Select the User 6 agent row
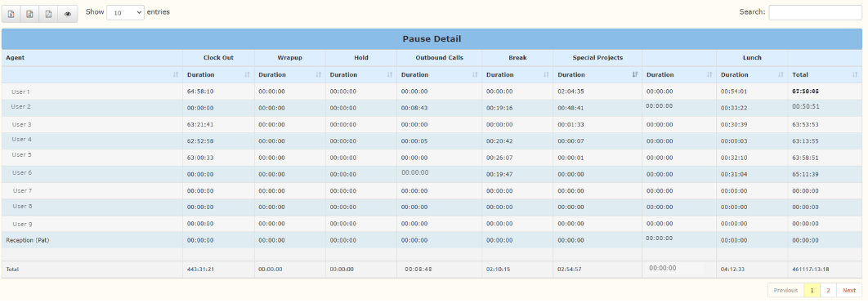 click(x=432, y=175)
